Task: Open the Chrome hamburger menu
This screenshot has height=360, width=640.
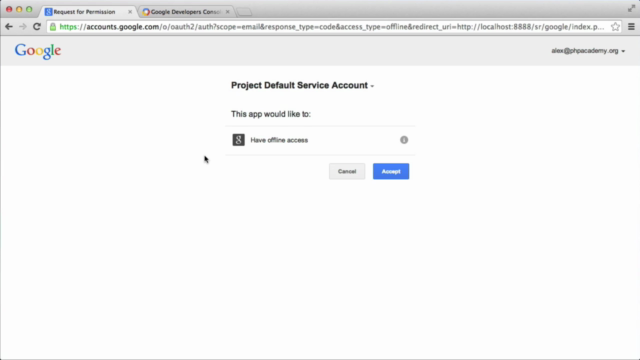Action: [x=631, y=27]
